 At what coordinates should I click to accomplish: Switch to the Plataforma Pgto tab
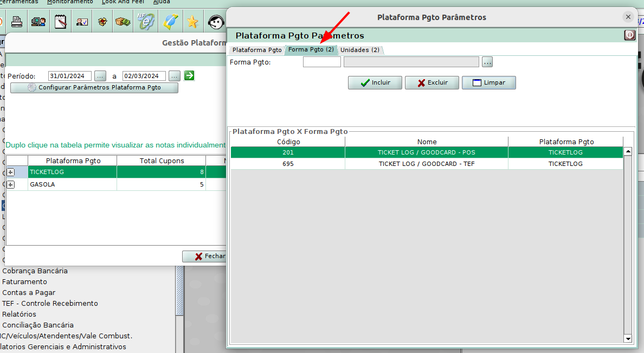(257, 50)
